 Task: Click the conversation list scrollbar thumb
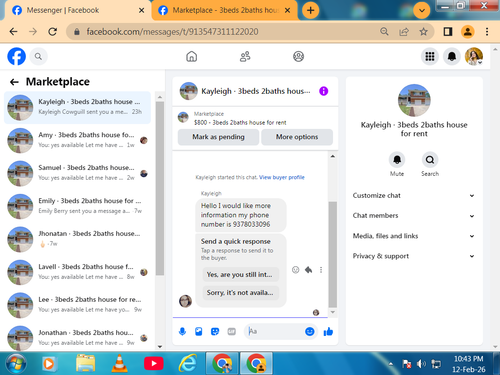[160, 188]
